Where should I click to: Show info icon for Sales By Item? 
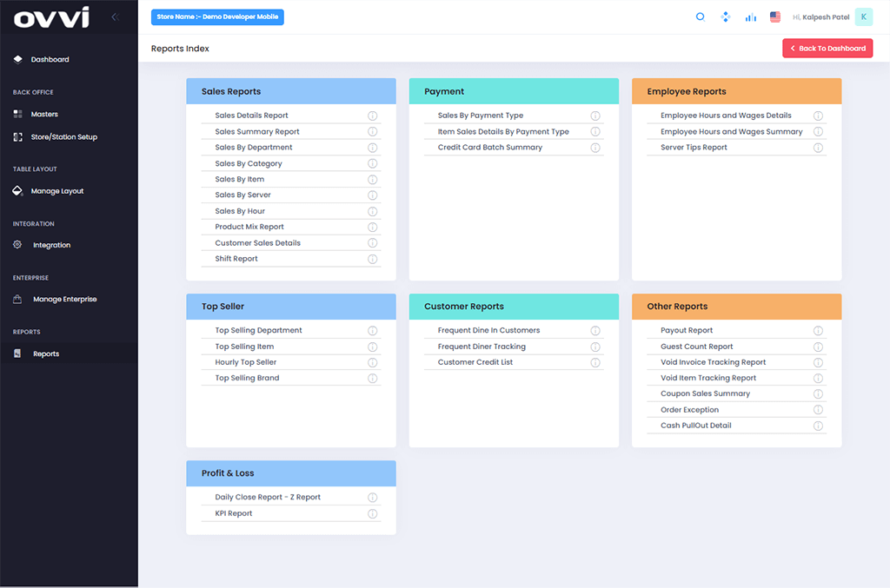pos(372,179)
